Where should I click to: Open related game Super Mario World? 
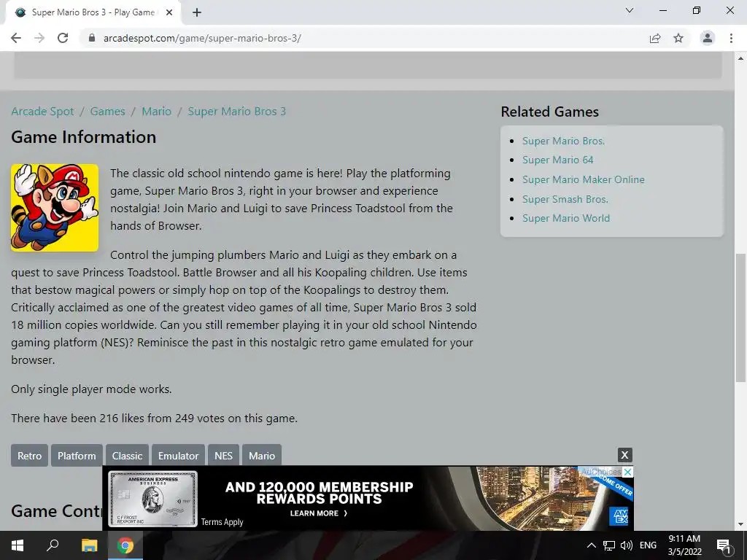pyautogui.click(x=566, y=218)
